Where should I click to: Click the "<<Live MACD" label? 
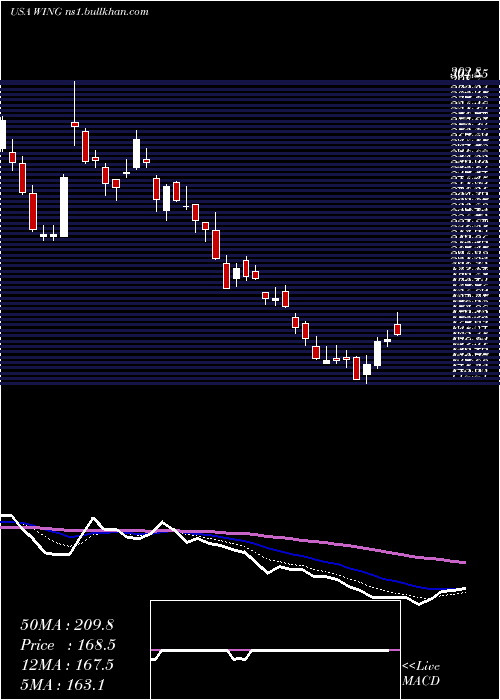click(x=421, y=674)
